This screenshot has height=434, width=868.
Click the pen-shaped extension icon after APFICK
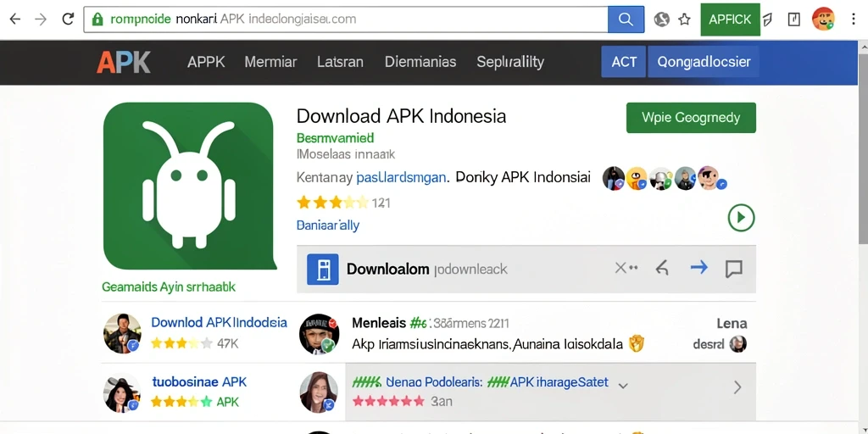pyautogui.click(x=767, y=20)
